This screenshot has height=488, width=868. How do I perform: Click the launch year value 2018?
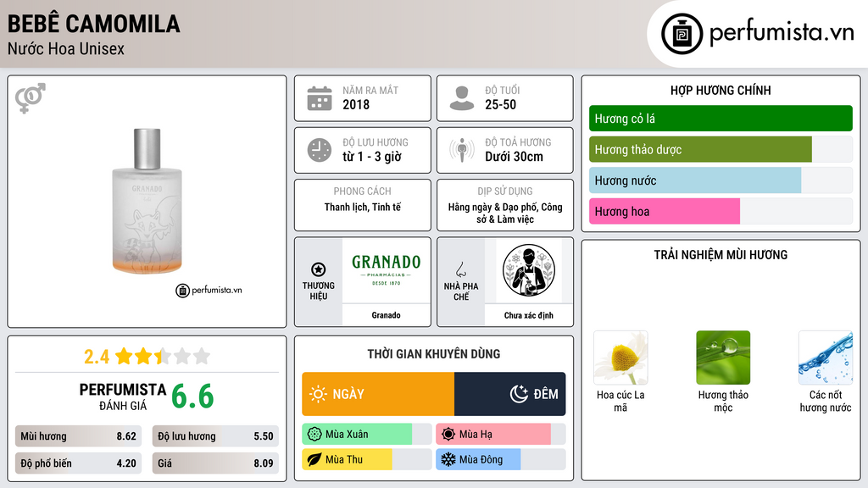pyautogui.click(x=356, y=104)
